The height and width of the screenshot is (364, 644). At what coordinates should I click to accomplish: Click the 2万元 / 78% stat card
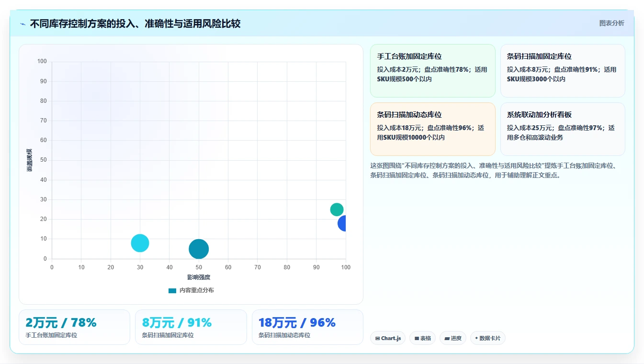pos(74,327)
